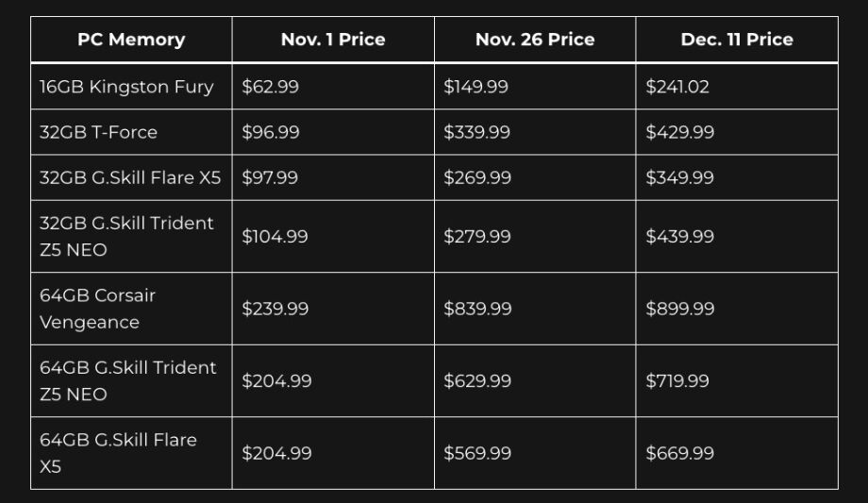Select the 32GB T-Force row label
868x503 pixels.
pos(98,132)
